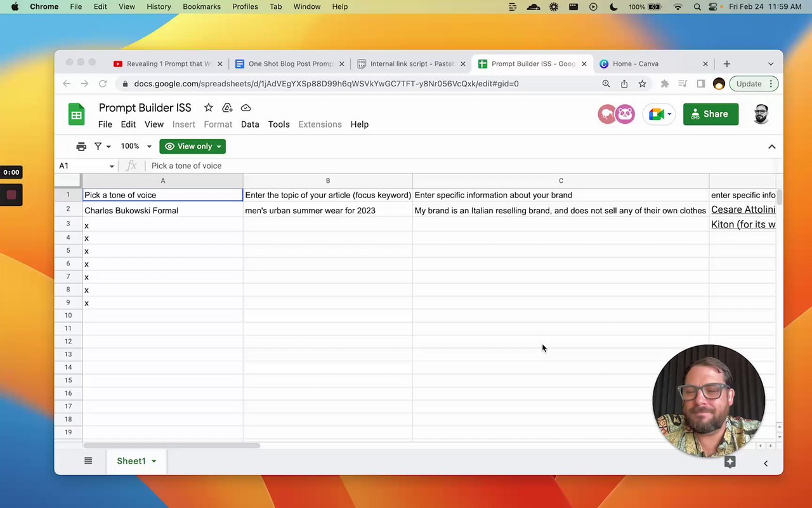Open the Edit menu in Sheets
812x508 pixels.
[128, 124]
